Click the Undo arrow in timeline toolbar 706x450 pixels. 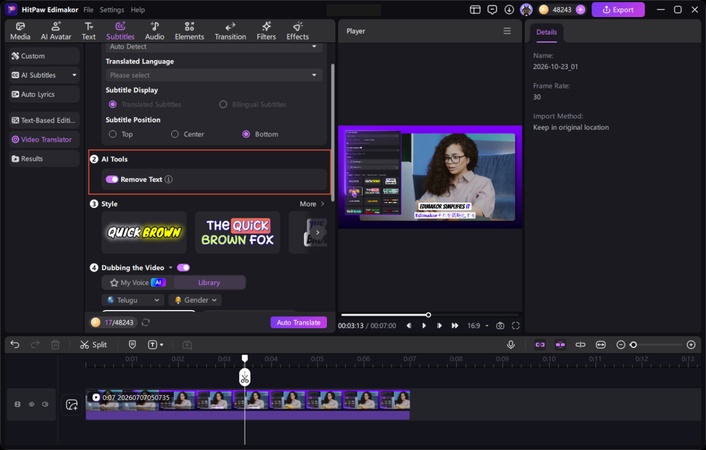click(15, 345)
